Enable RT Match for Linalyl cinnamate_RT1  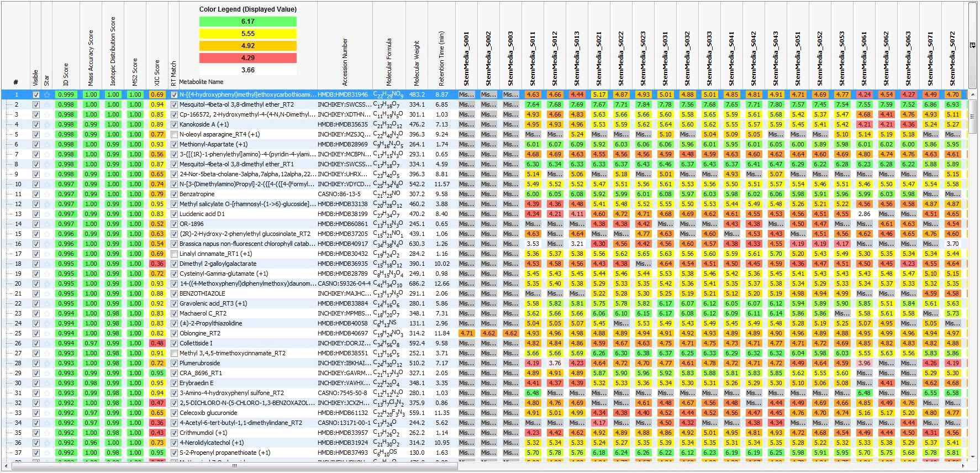tap(174, 254)
